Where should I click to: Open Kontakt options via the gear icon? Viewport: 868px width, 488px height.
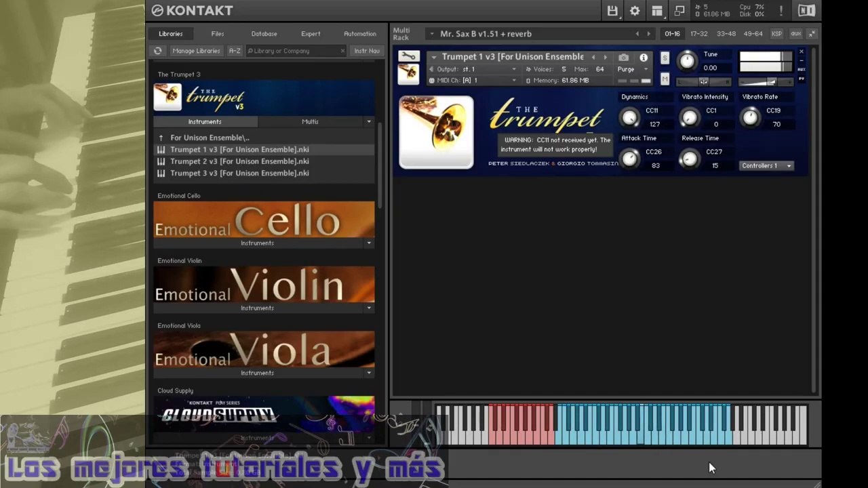pos(635,11)
